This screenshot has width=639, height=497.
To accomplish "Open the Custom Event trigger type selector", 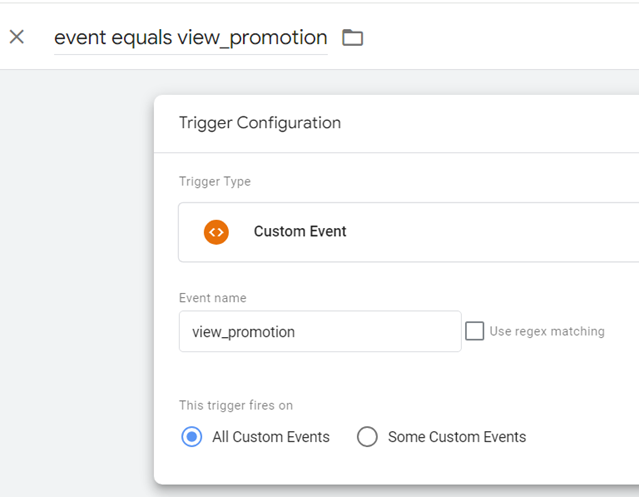I will point(408,232).
